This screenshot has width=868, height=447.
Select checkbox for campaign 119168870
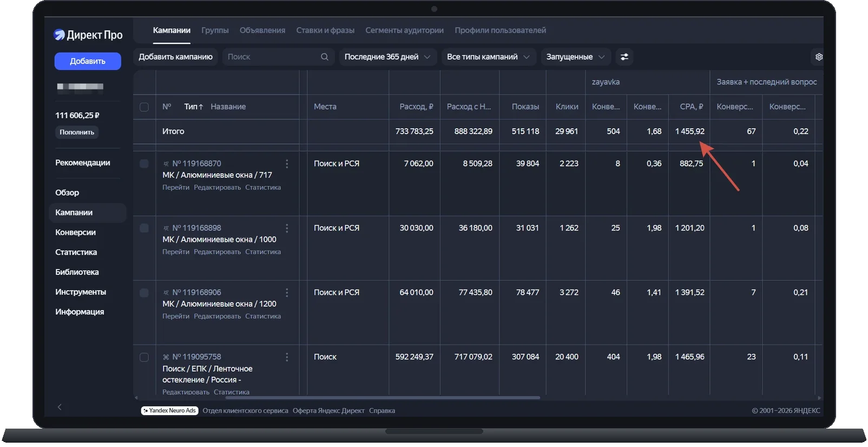144,163
